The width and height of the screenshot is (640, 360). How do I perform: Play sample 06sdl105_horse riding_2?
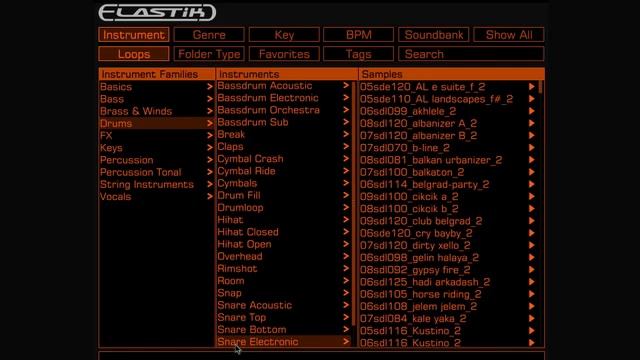[x=531, y=294]
